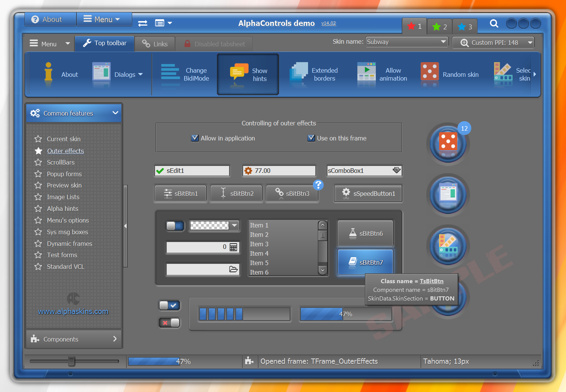The height and width of the screenshot is (392, 566).
Task: Toggle the Use on this frame checkbox
Action: click(x=311, y=138)
